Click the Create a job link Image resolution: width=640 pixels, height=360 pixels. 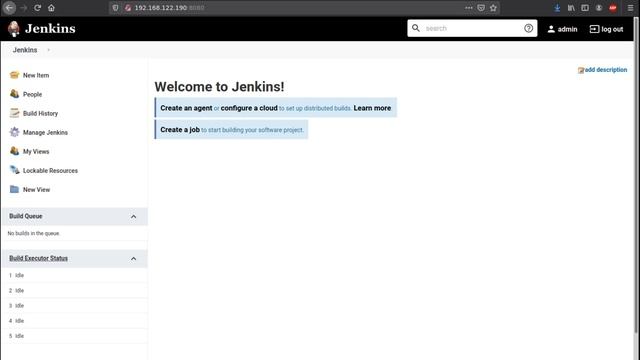pyautogui.click(x=180, y=129)
